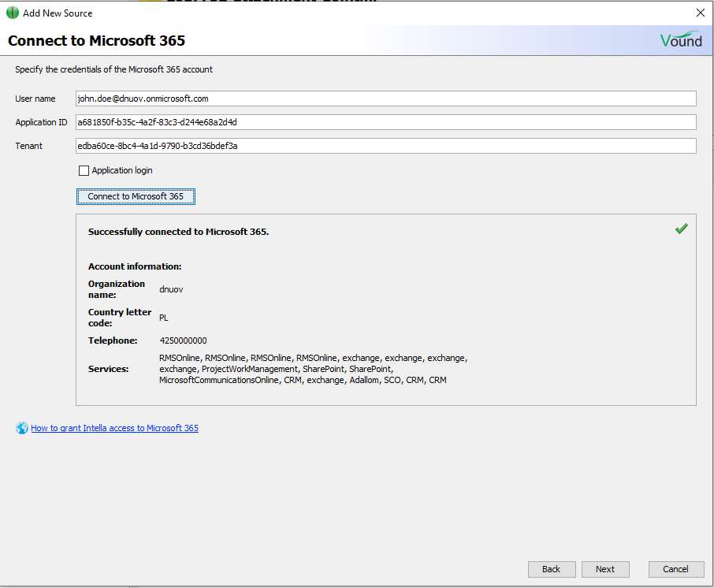
Task: Click the Successfully connected status message
Action: coord(178,232)
